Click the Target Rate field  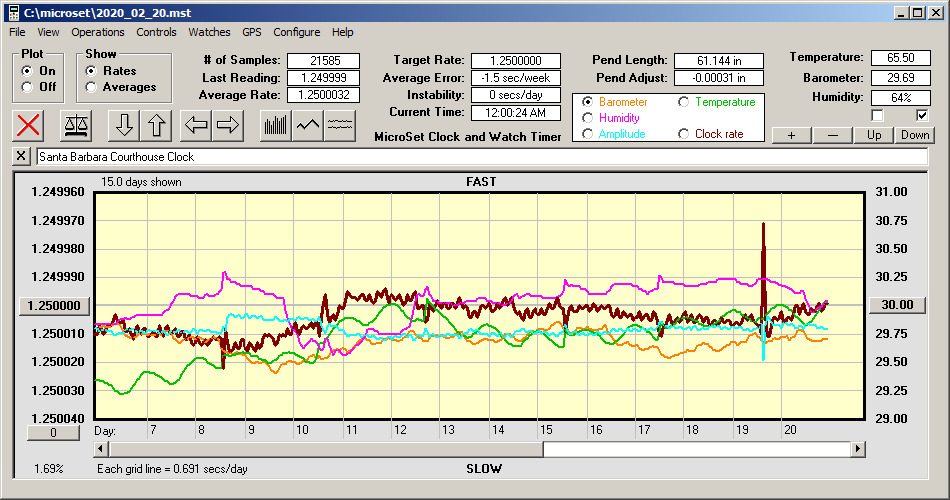(516, 61)
